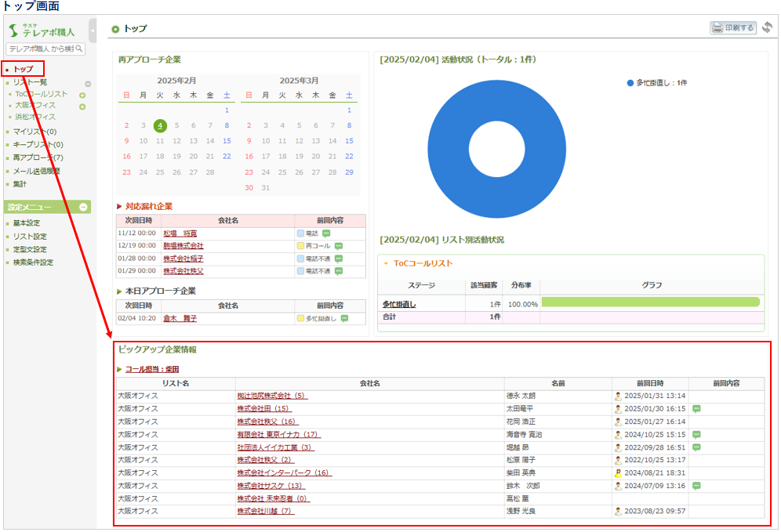Click comment bubble in 堀越 昴 row

tap(697, 447)
